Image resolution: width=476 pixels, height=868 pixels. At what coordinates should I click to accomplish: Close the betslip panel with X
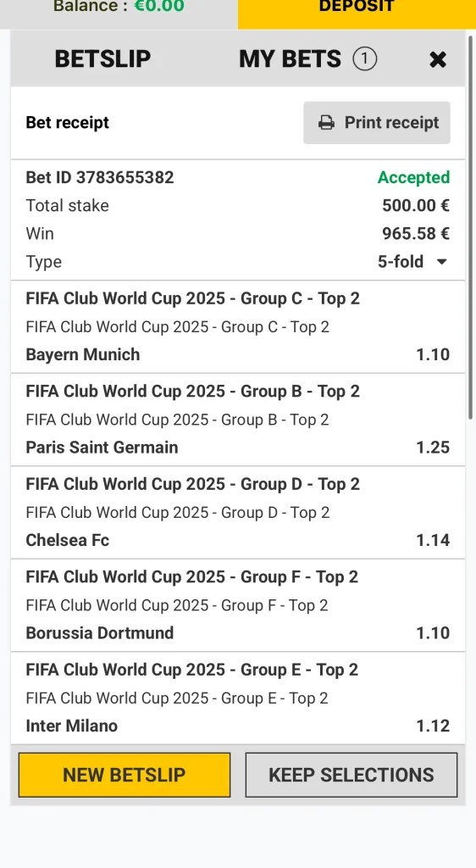438,59
